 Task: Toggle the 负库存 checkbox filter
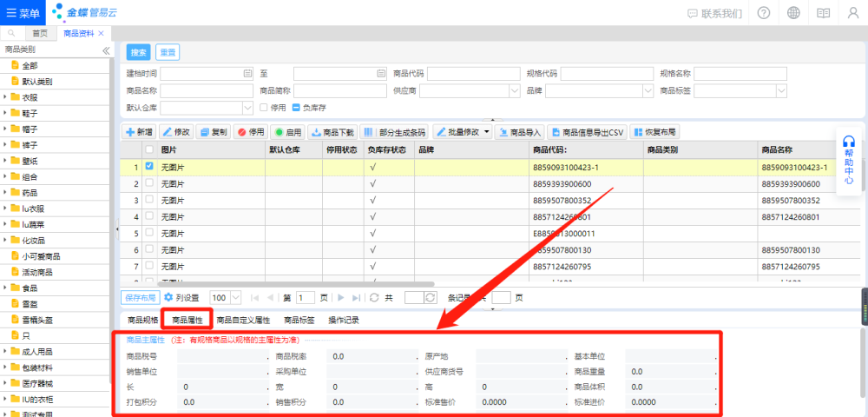(x=296, y=108)
